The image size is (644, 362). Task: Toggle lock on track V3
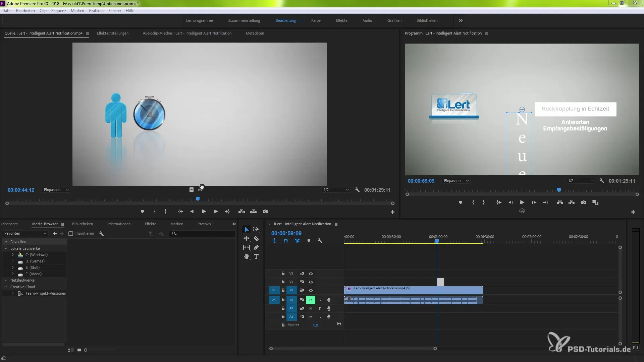pos(283,274)
